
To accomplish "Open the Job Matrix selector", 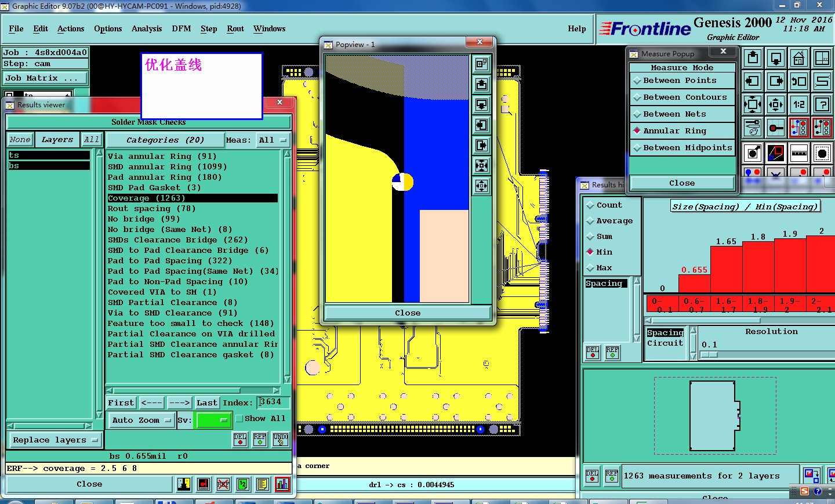I will (45, 78).
